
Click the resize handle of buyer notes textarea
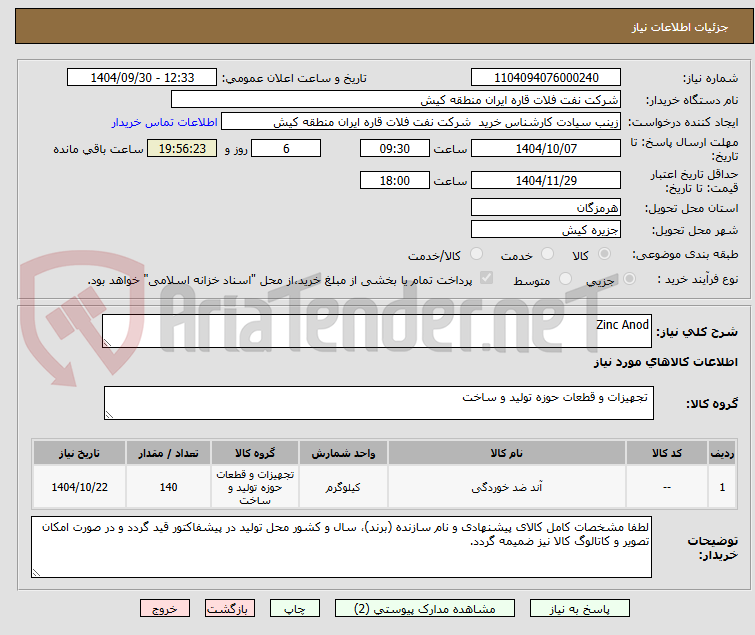click(x=37, y=572)
